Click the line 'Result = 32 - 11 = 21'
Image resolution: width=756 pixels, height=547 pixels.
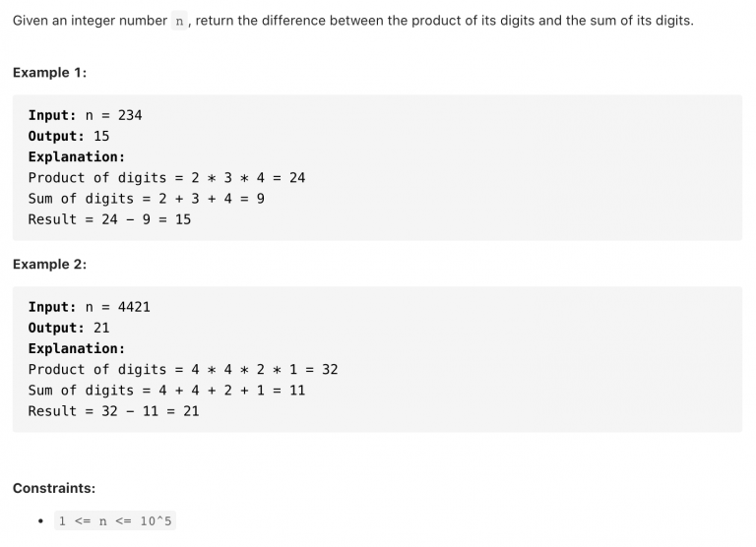[114, 411]
